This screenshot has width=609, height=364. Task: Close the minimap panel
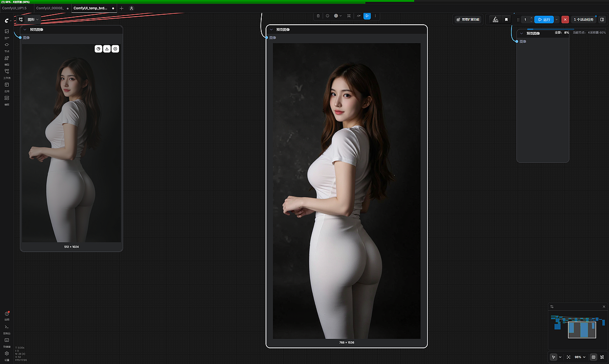click(604, 306)
